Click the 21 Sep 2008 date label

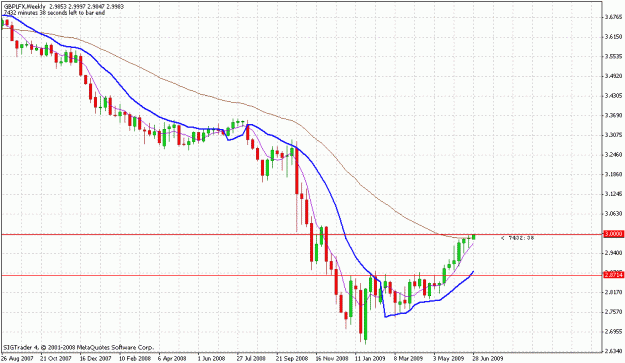[x=291, y=359]
